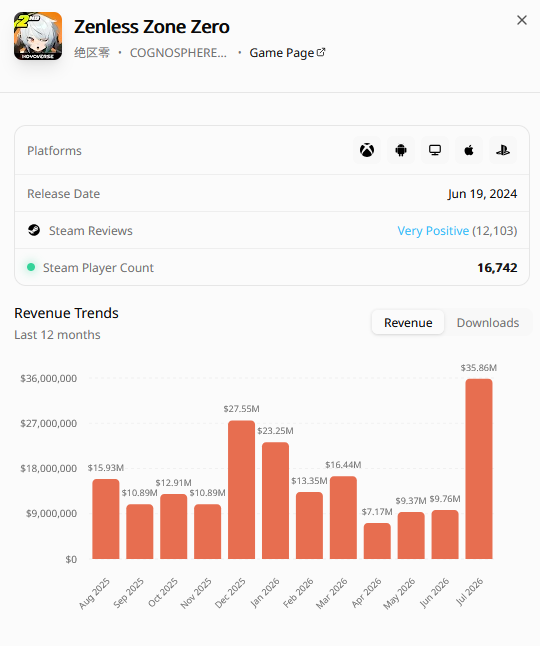Click the Nov 2025 revenue bar

[x=208, y=531]
